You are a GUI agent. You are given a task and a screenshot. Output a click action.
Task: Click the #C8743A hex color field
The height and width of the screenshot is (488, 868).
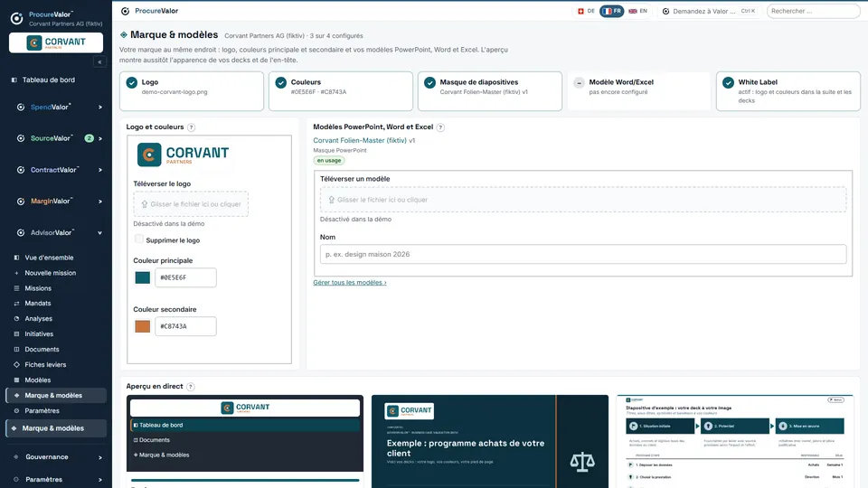pos(185,326)
